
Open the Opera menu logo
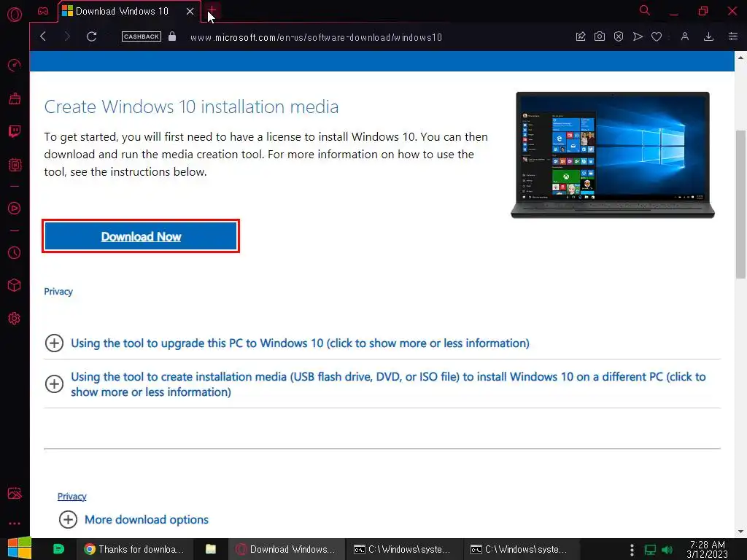point(15,15)
